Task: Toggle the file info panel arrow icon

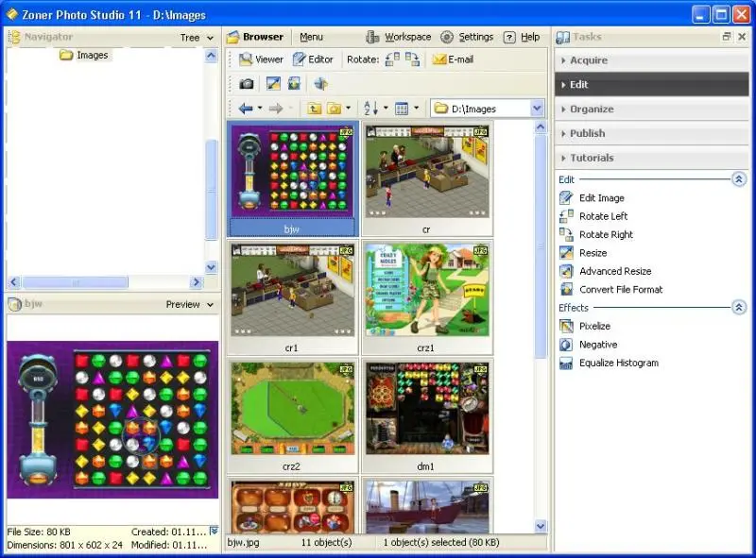Action: (215, 531)
